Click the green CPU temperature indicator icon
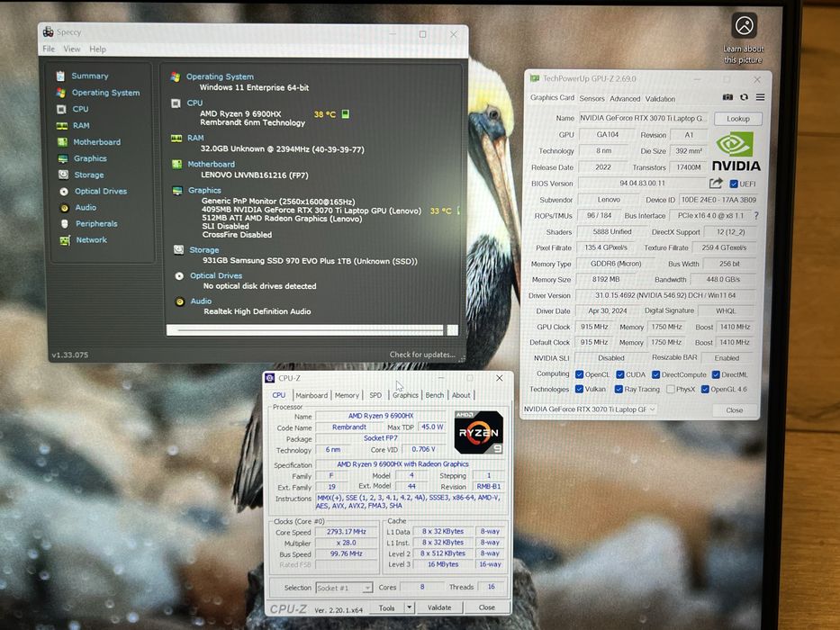Viewport: 840px width, 630px height. tap(346, 114)
